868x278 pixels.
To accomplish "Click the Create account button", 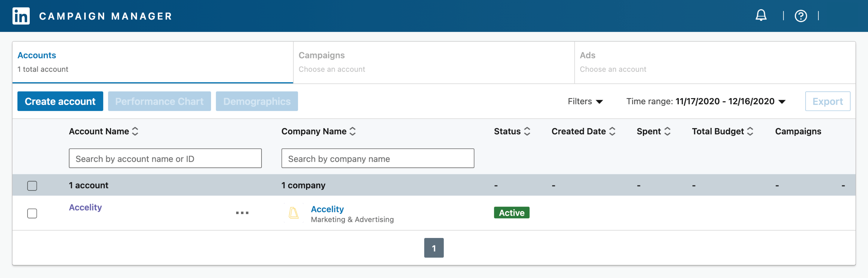I will (x=60, y=101).
